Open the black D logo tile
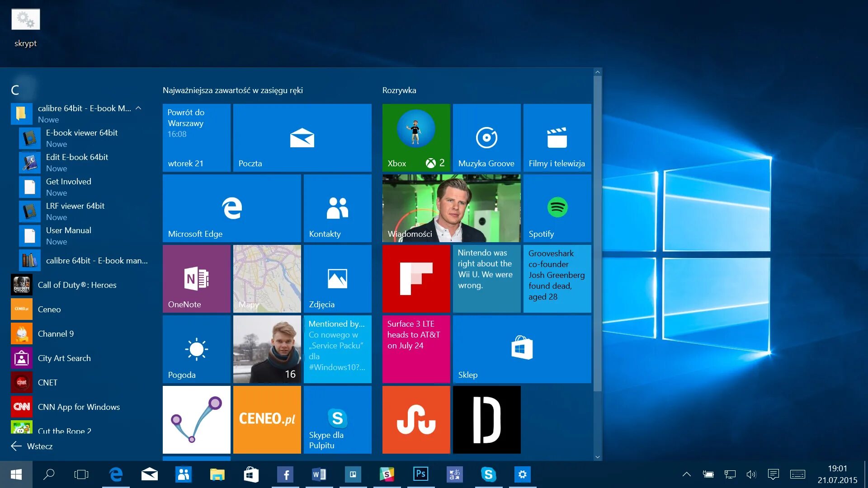The width and height of the screenshot is (868, 488). coord(486,420)
